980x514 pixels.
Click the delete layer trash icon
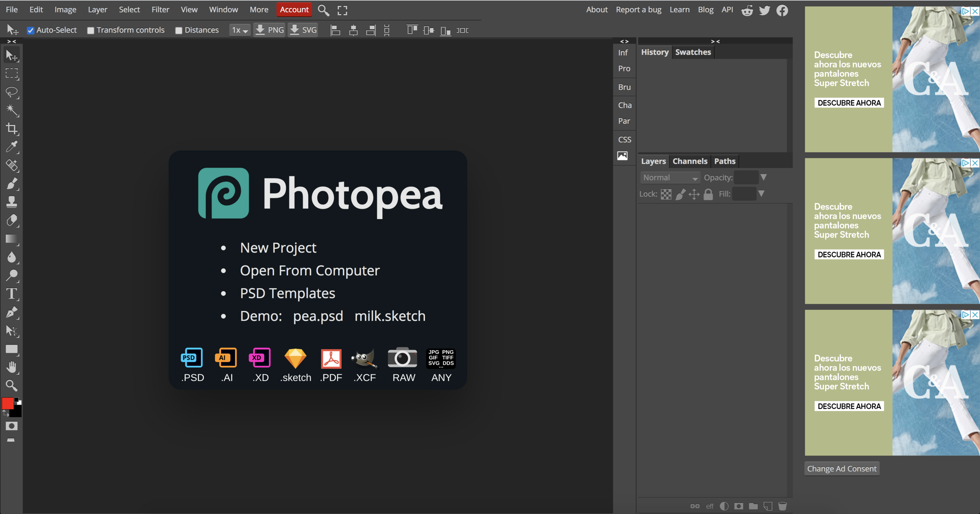(782, 506)
